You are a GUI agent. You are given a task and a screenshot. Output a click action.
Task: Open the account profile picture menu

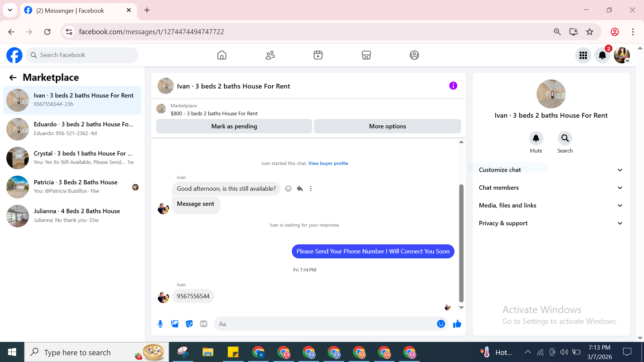click(622, 55)
